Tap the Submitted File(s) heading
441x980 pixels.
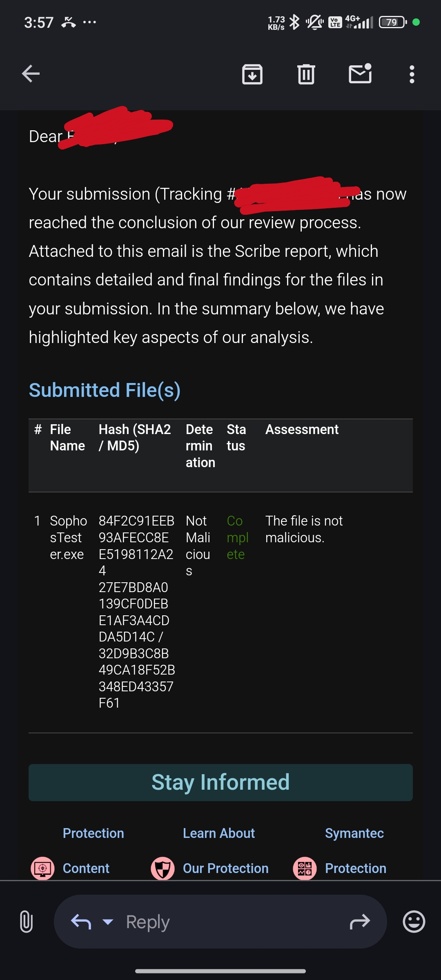coord(105,390)
